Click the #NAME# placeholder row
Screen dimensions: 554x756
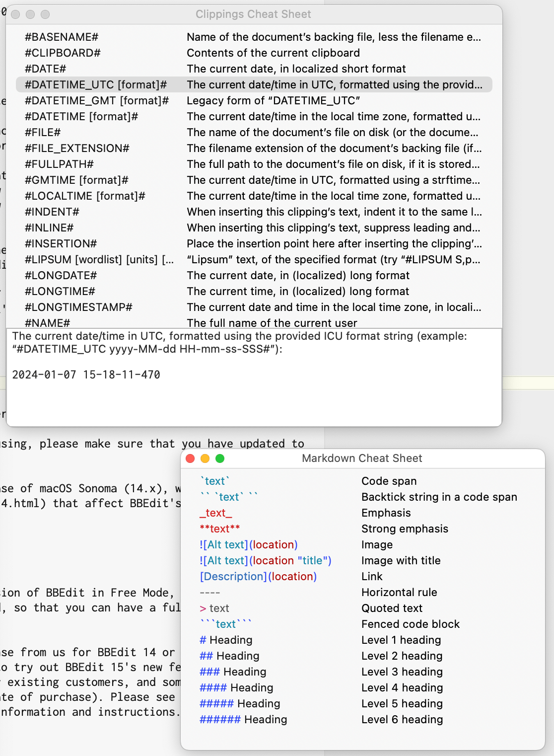[48, 323]
